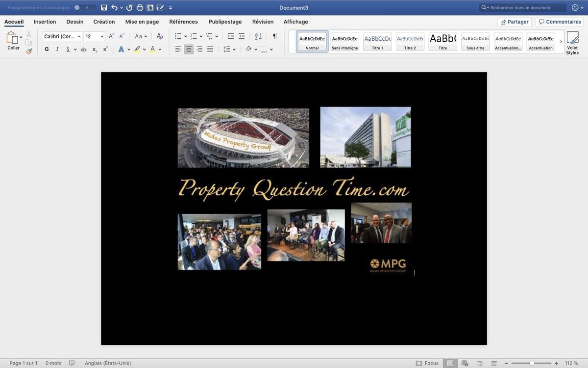Click the Sort A-Z icon
The image size is (588, 368).
click(x=258, y=36)
